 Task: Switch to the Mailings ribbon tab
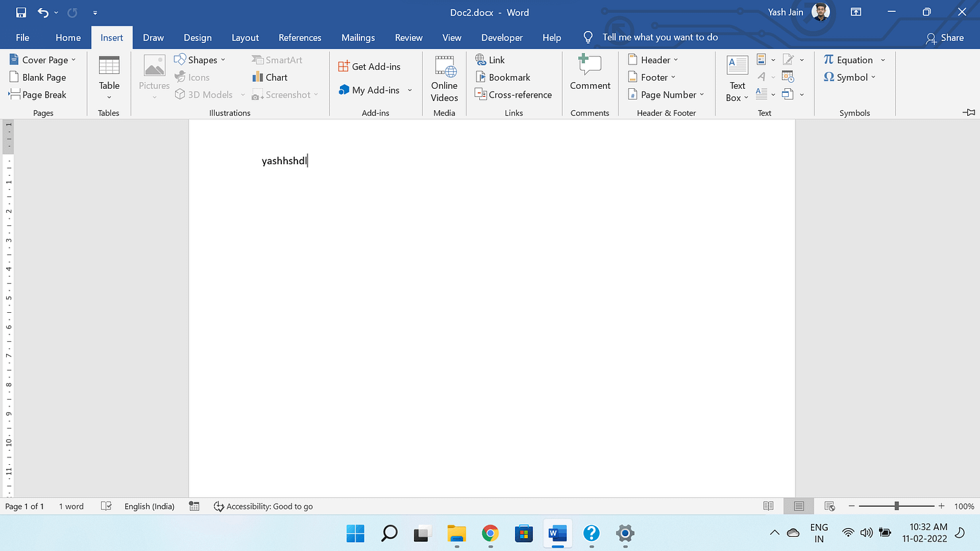pyautogui.click(x=357, y=38)
